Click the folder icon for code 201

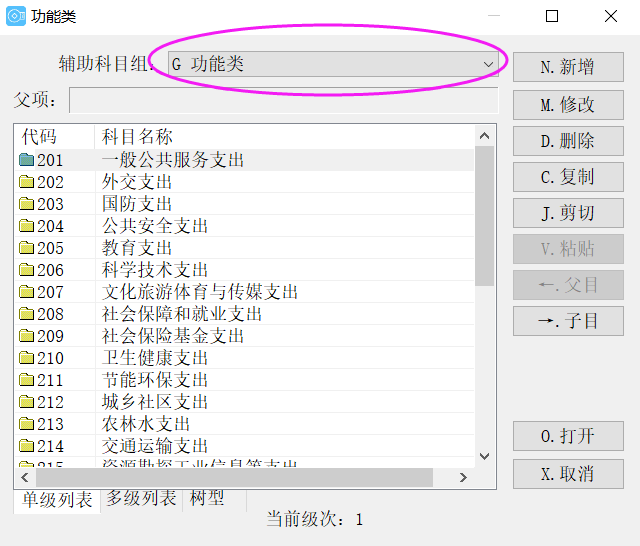click(x=27, y=160)
